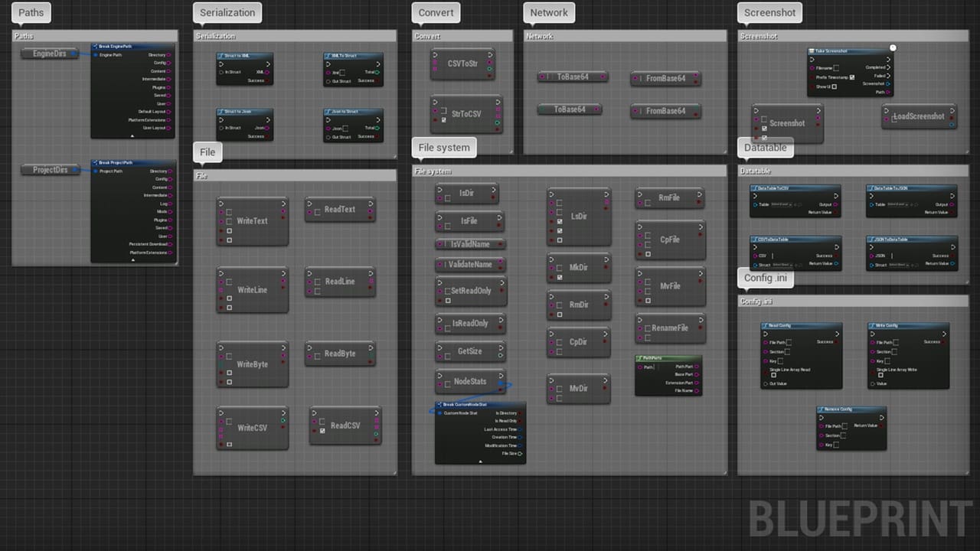Select the LoadScreenshot node
Viewport: 980px width, 551px height.
tap(919, 116)
